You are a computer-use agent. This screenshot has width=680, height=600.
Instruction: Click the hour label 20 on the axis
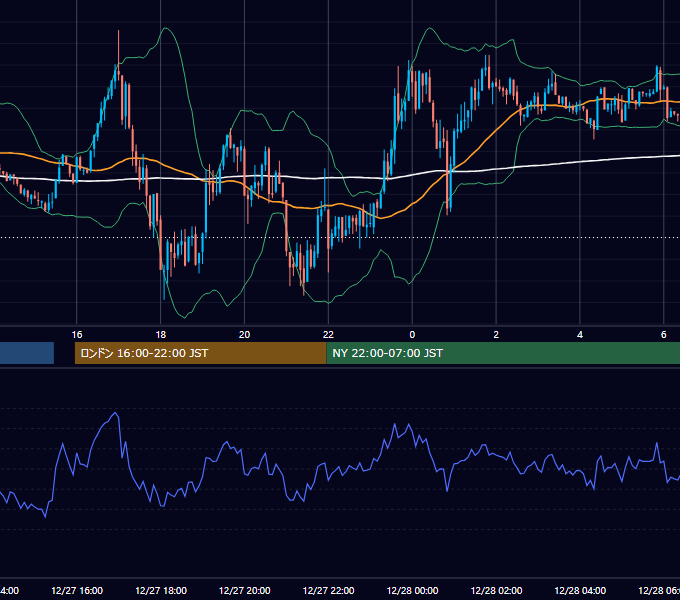[245, 335]
